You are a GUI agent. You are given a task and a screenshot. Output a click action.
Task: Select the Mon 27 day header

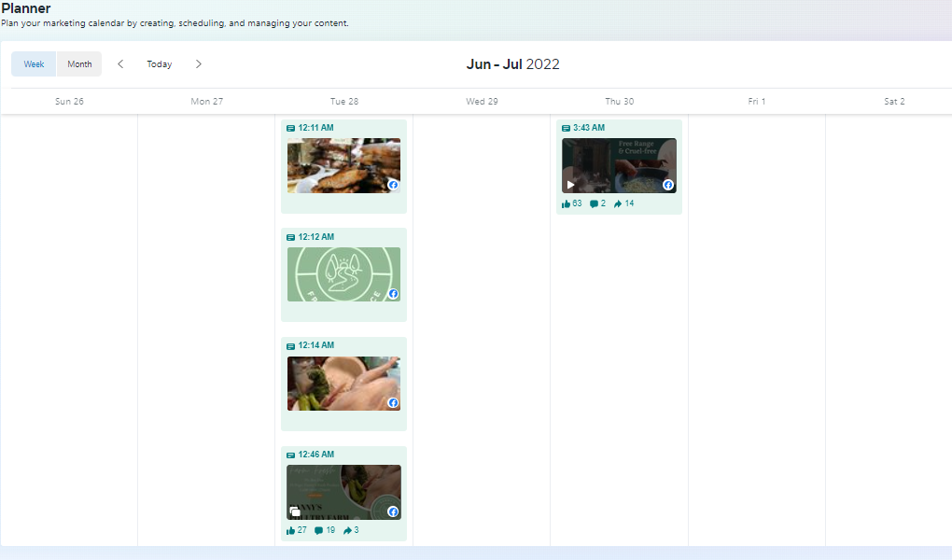pyautogui.click(x=206, y=102)
